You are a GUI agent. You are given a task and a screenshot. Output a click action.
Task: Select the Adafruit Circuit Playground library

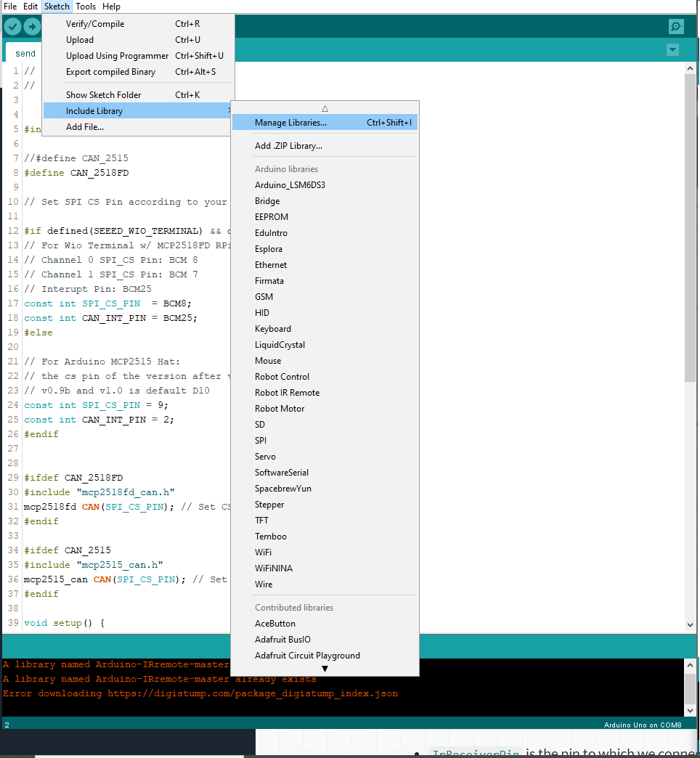click(307, 656)
